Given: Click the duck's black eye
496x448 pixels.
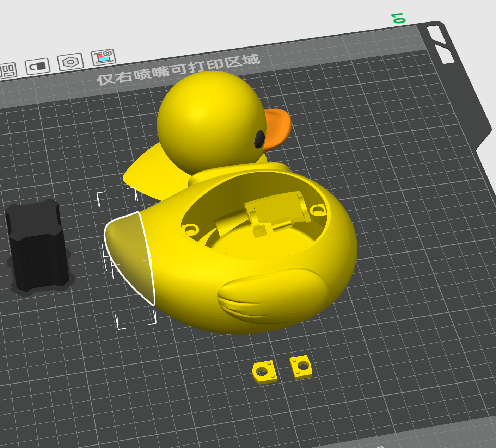Looking at the screenshot, I should pyautogui.click(x=259, y=139).
